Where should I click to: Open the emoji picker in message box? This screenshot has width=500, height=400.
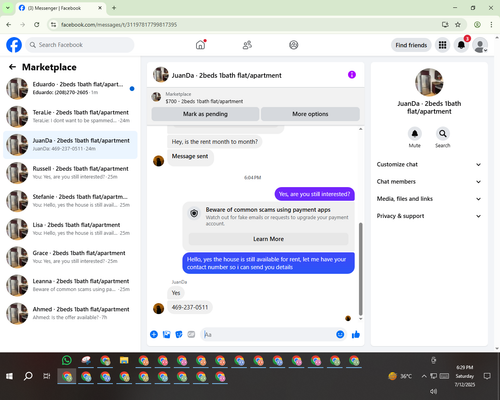coord(340,334)
